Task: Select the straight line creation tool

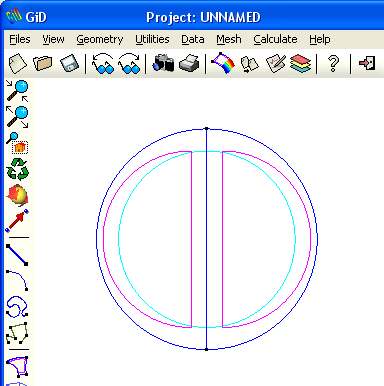Action: (x=17, y=255)
